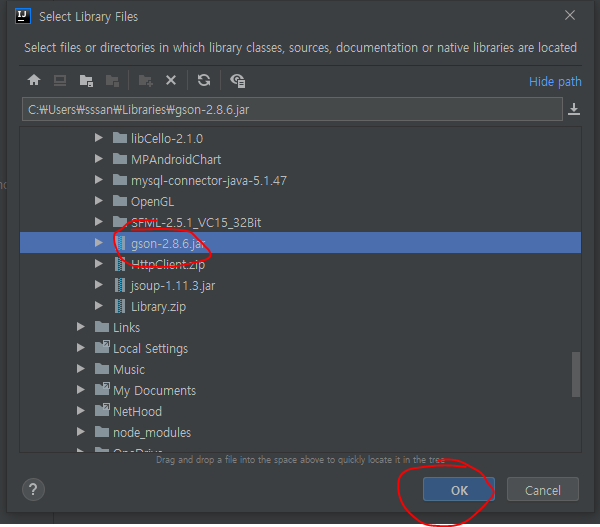
Task: Select mysql-connector-java-5.1.47 in the tree
Action: click(x=300, y=180)
